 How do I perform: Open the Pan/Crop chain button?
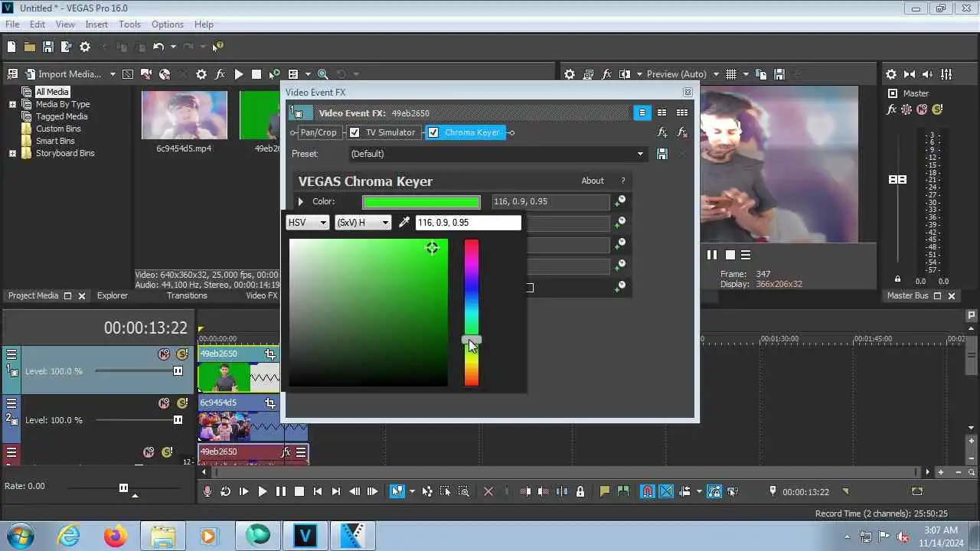(x=318, y=132)
